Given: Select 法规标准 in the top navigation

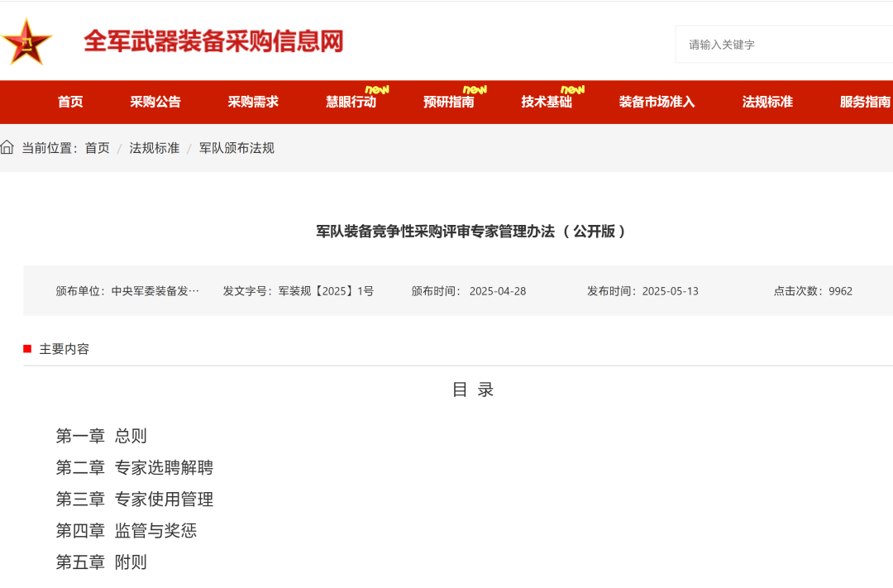Looking at the screenshot, I should click(x=766, y=102).
